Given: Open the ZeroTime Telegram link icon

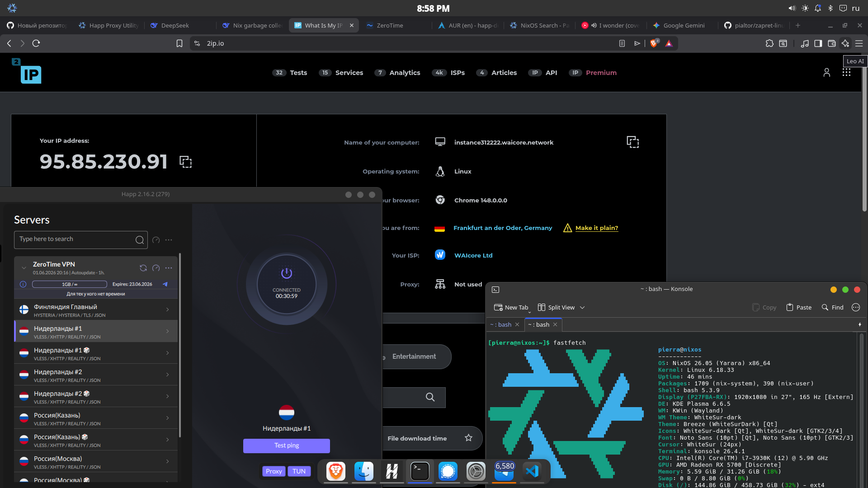Looking at the screenshot, I should pos(165,284).
